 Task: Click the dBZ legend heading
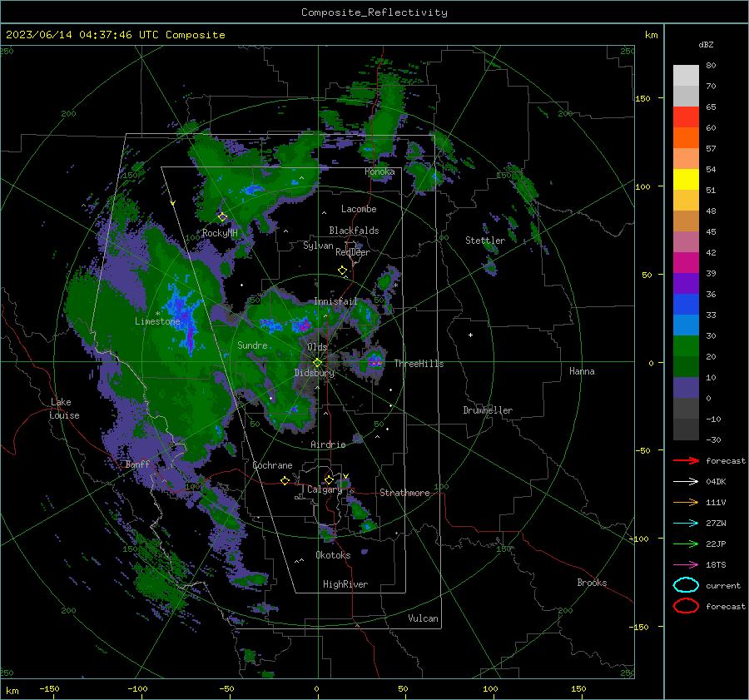706,45
